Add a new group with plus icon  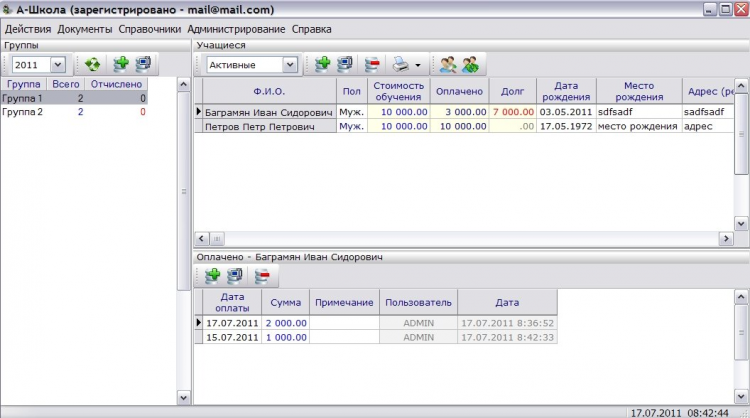click(121, 64)
